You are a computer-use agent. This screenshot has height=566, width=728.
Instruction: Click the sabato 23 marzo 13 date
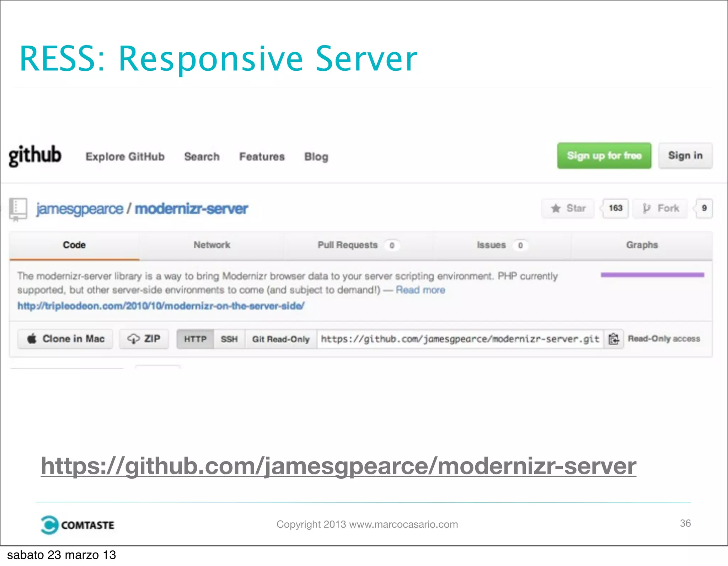coord(61,555)
